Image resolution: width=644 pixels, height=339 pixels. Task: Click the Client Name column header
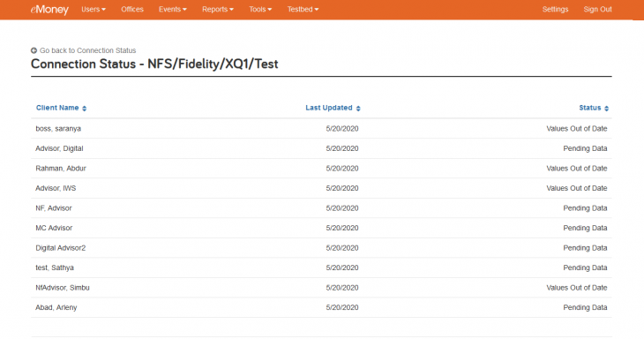pos(57,108)
